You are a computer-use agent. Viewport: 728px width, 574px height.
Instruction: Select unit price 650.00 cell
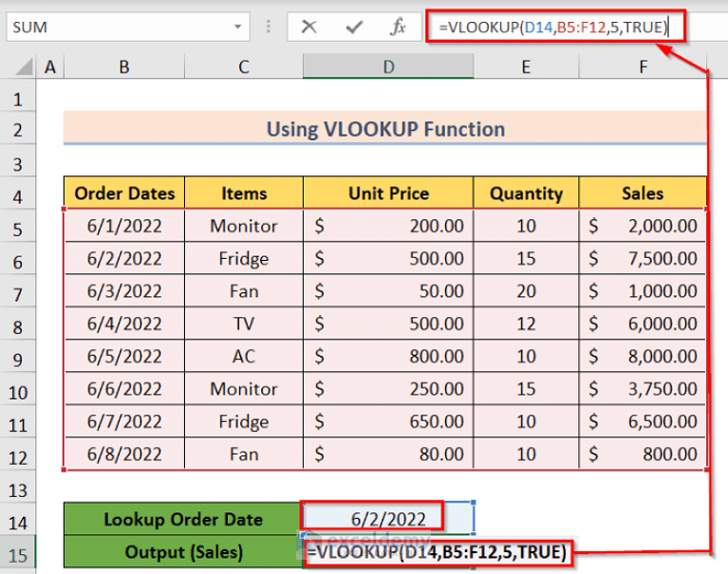[388, 421]
